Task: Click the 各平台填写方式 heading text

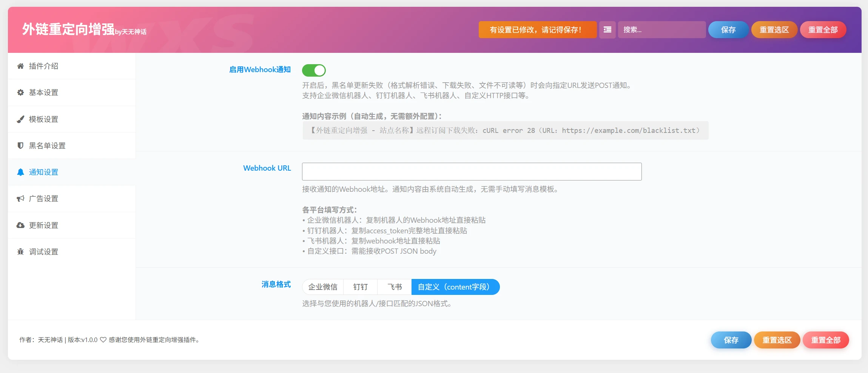Action: coord(330,210)
